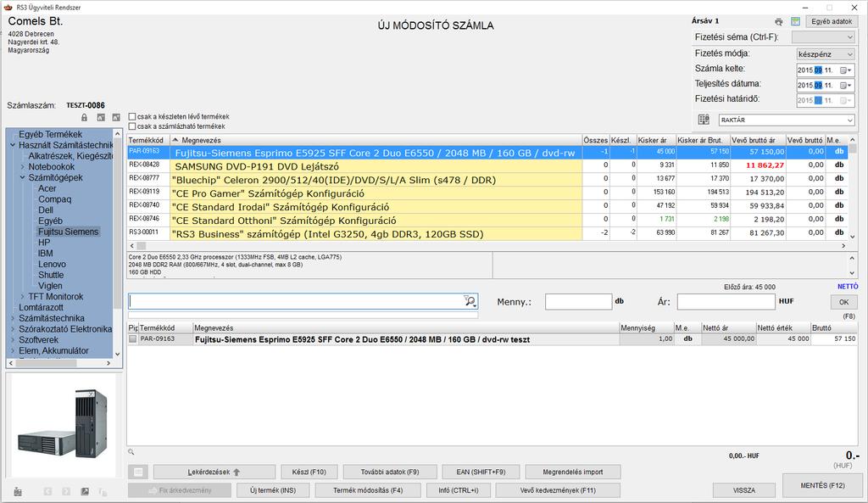Image resolution: width=868 pixels, height=503 pixels.
Task: Click the category tree scroll-down arrow
Action: 117,354
